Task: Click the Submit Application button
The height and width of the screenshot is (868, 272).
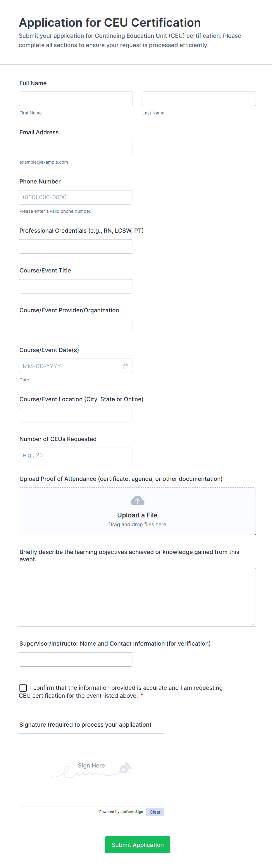Action: 137,845
